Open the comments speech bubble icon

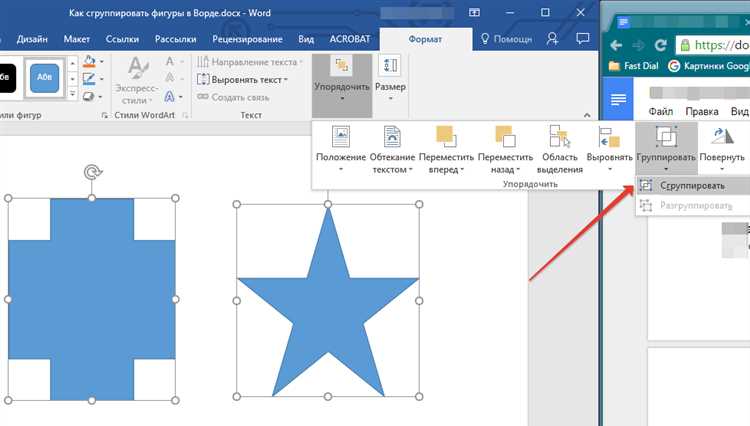click(x=582, y=39)
